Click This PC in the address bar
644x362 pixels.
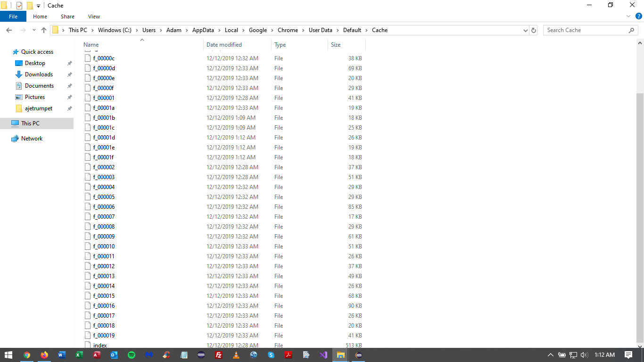pyautogui.click(x=78, y=30)
